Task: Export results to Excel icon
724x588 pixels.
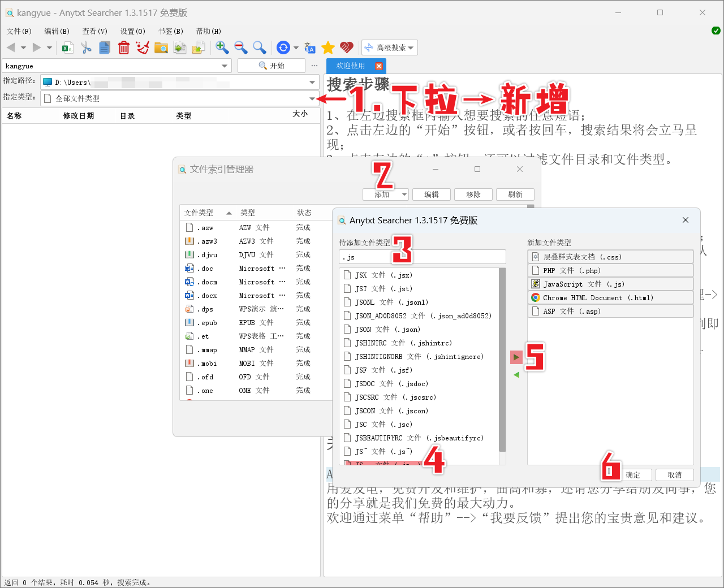Action: click(x=67, y=47)
